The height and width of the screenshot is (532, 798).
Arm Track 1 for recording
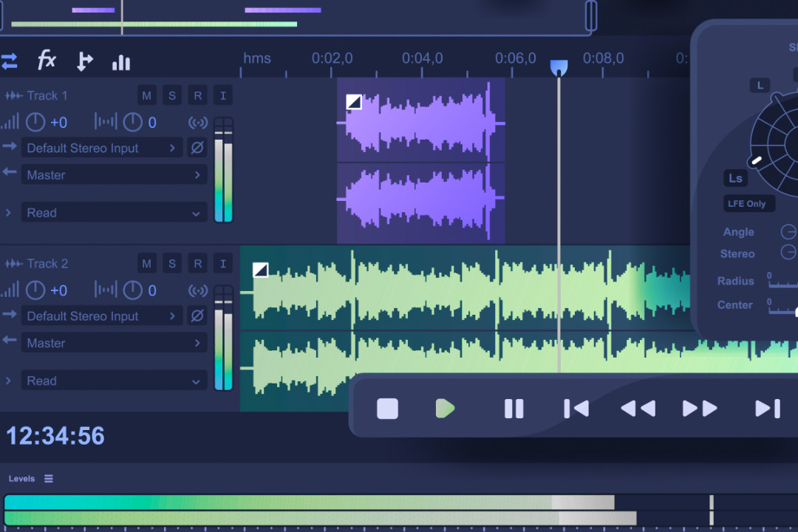[197, 95]
